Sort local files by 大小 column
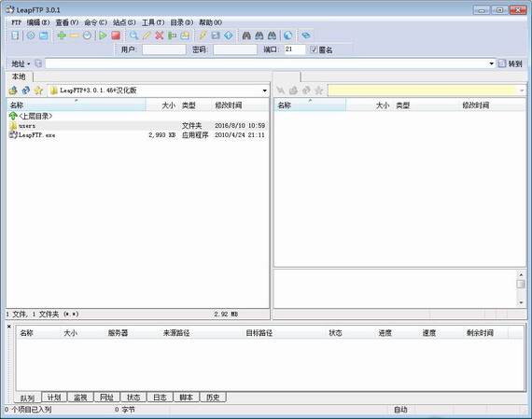The width and height of the screenshot is (532, 419). click(x=161, y=105)
